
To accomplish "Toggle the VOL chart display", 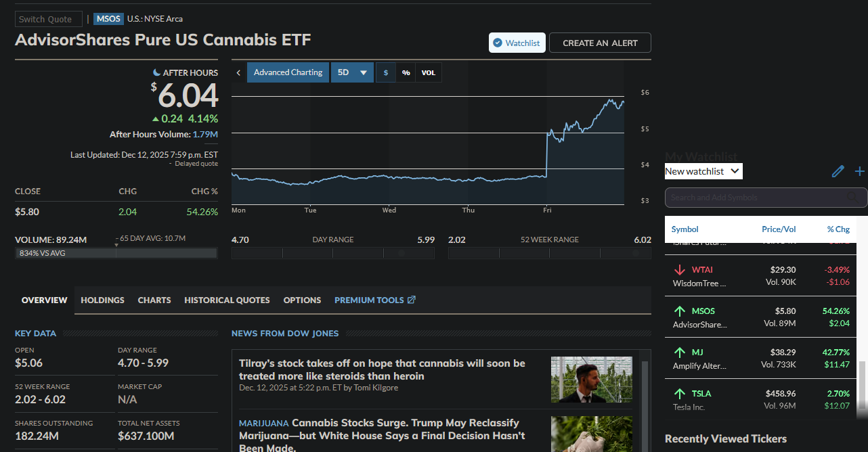I will tap(429, 72).
